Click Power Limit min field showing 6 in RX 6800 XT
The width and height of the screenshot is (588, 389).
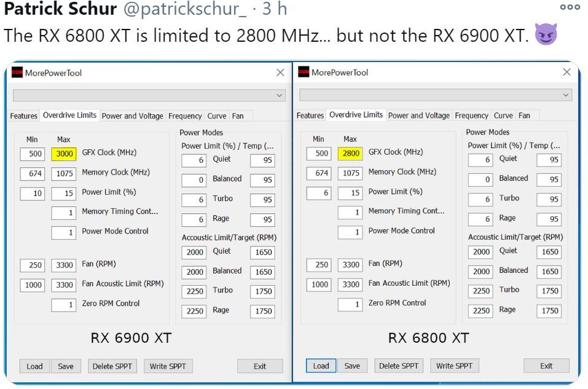click(319, 193)
